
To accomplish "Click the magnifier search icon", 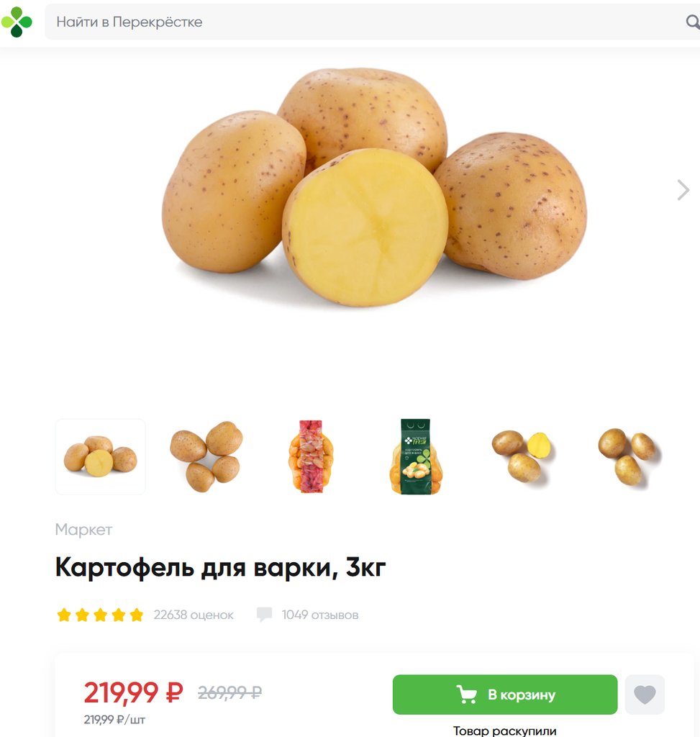I will [x=693, y=22].
